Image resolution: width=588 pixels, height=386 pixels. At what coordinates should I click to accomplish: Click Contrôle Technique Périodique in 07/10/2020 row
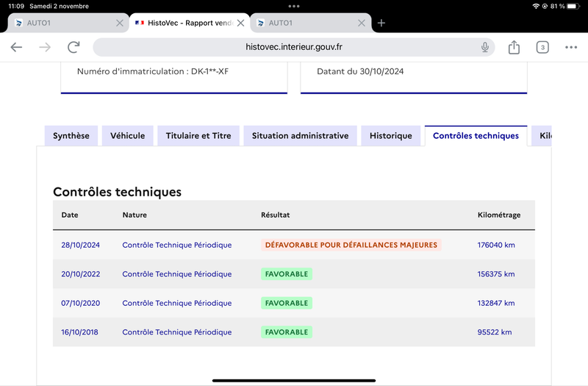177,303
